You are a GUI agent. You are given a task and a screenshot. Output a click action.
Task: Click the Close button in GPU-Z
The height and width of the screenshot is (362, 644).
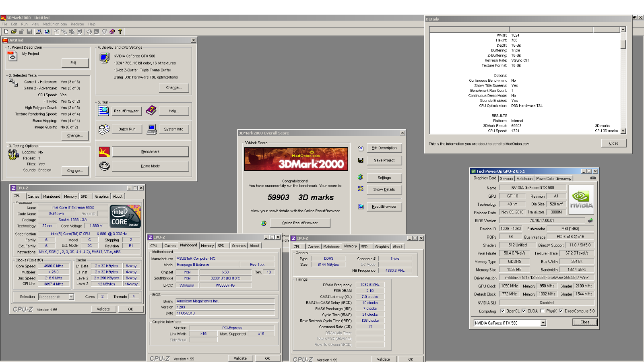(585, 322)
